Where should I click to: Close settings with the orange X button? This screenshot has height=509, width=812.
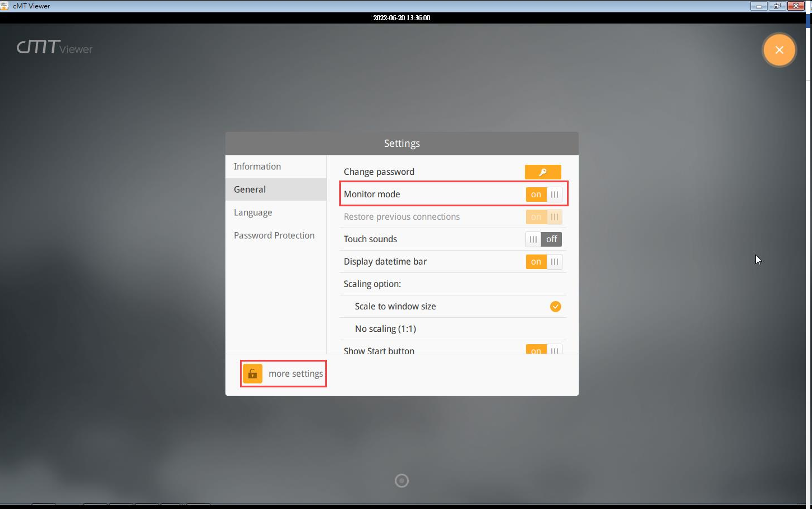(x=779, y=50)
